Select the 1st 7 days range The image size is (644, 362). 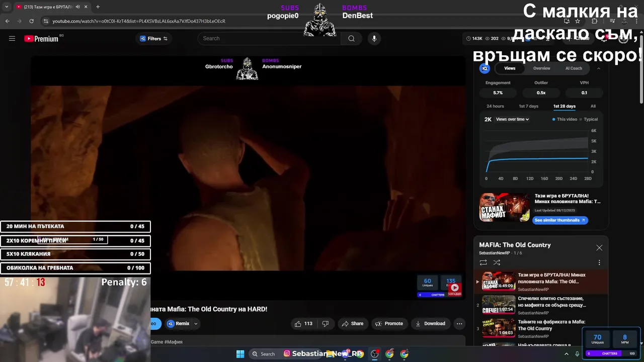point(528,106)
